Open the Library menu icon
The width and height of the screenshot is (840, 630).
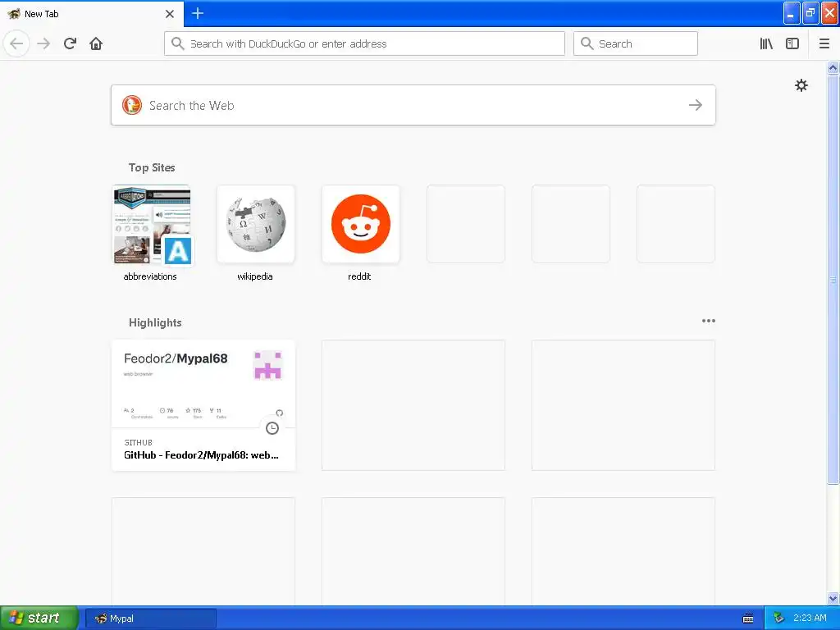[766, 43]
